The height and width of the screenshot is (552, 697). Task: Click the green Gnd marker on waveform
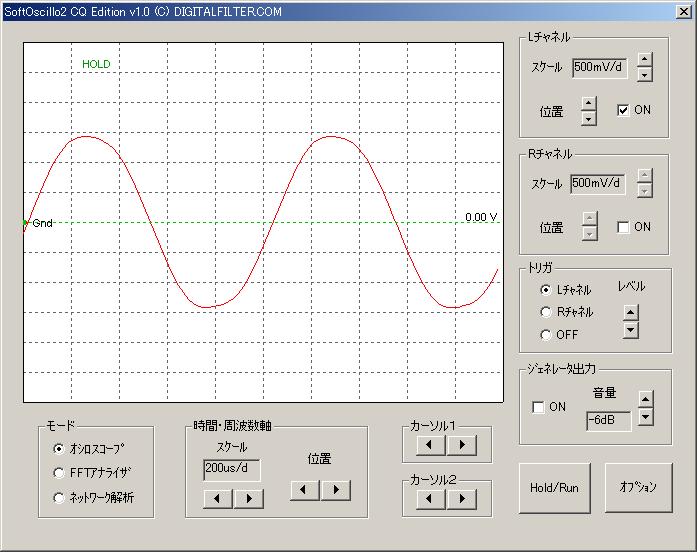pyautogui.click(x=25, y=223)
